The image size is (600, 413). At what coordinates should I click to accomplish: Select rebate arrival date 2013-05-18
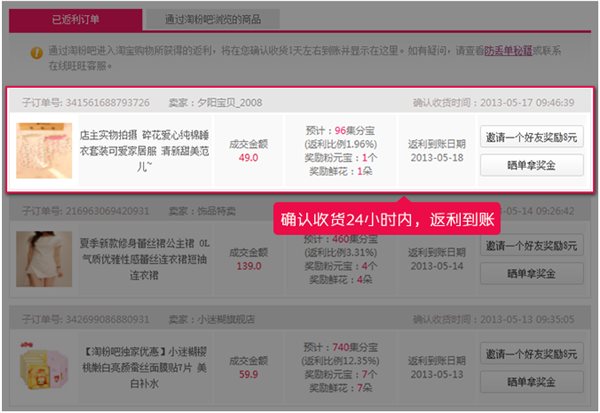coord(437,158)
